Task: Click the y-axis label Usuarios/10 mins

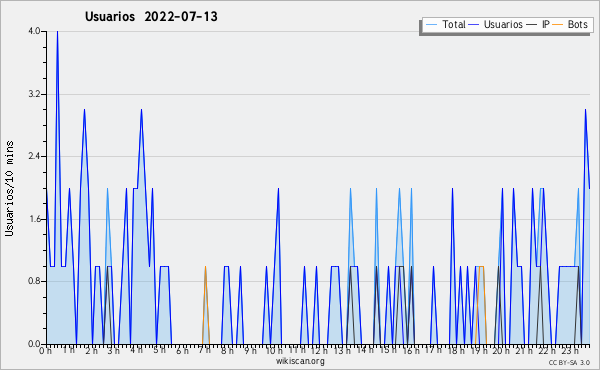Action: 9,188
